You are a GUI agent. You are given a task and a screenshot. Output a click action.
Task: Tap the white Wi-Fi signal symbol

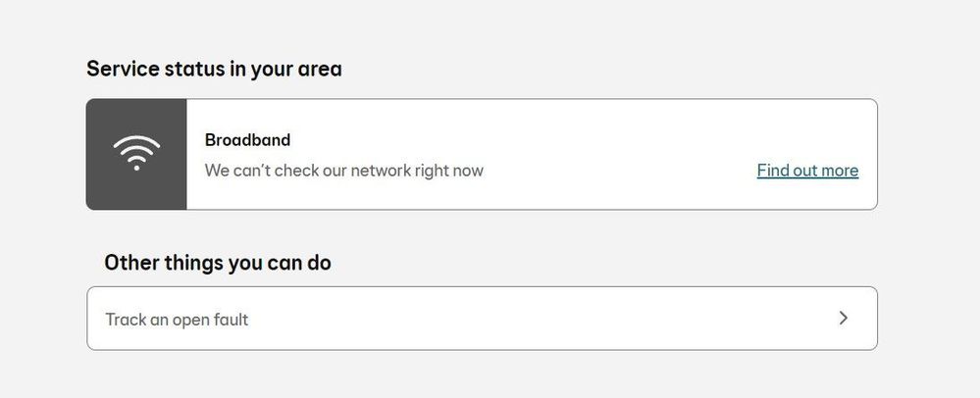pyautogui.click(x=136, y=153)
